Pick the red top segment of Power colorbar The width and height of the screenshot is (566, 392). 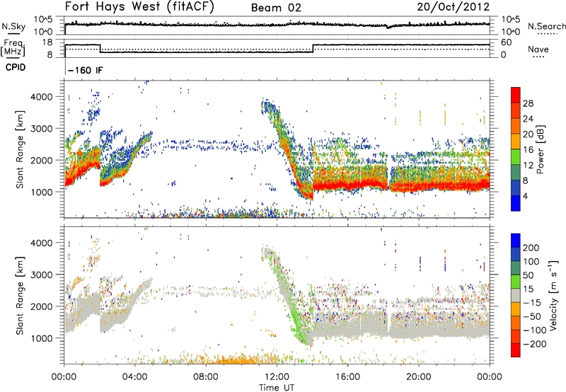click(516, 95)
